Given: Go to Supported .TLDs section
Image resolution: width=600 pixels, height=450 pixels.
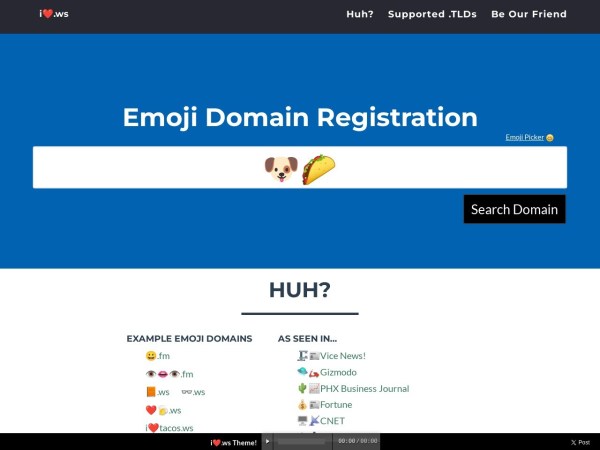Looking at the screenshot, I should click(x=432, y=14).
